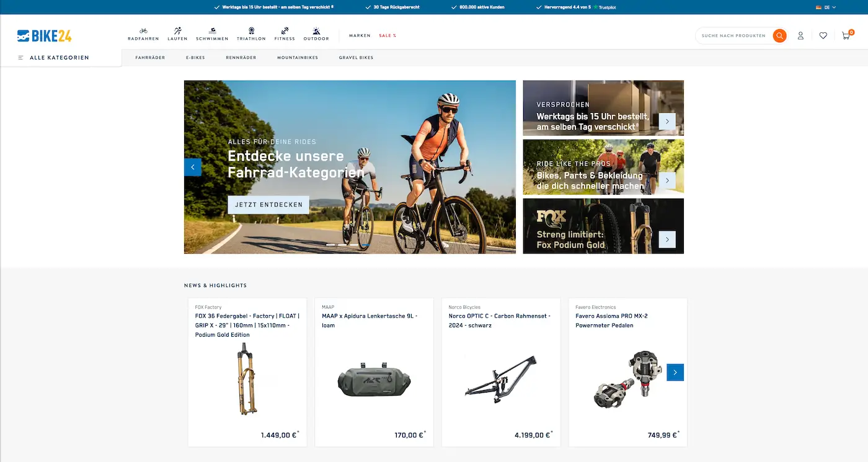Open the Sale % menu item

click(x=387, y=35)
